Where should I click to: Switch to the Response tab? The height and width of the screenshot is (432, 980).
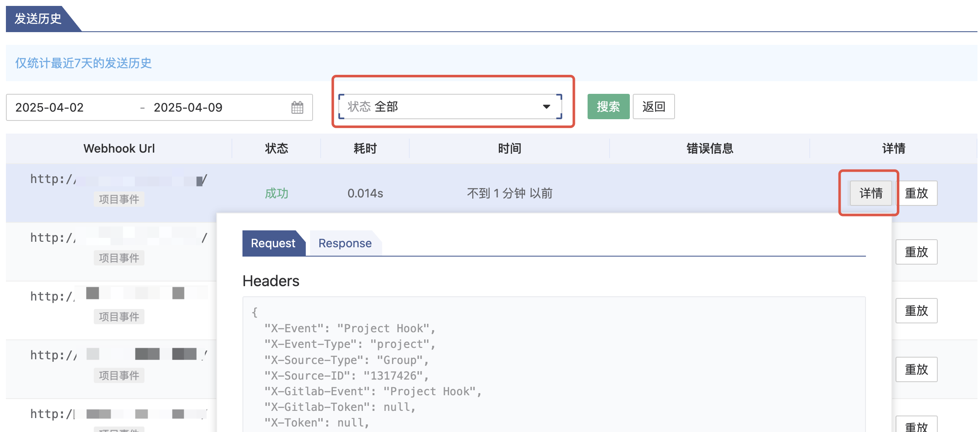345,243
